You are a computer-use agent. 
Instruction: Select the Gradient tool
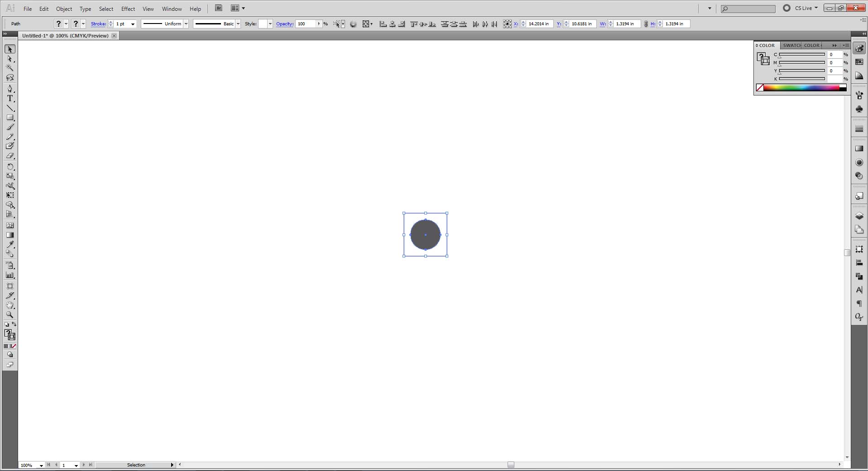tap(10, 235)
